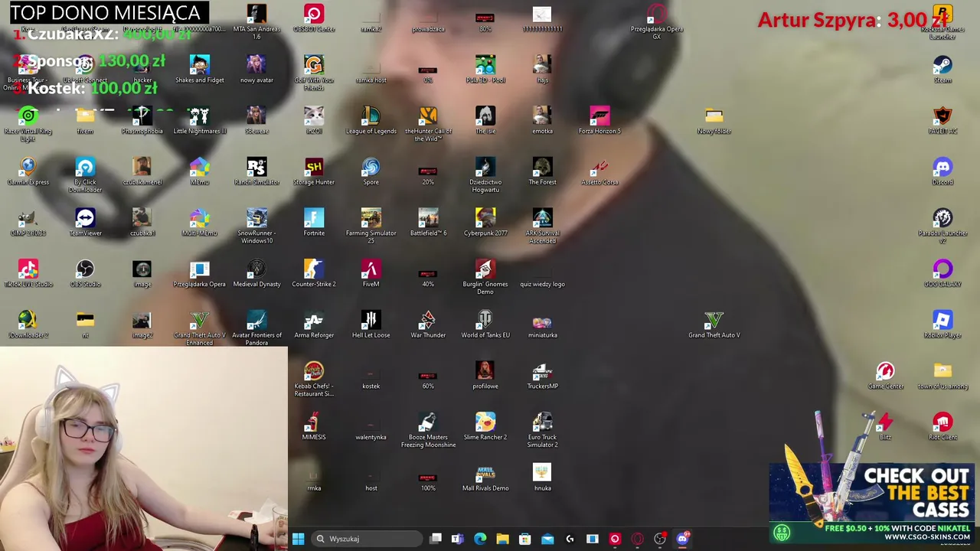Open the TruckersMP desktop shortcut

(x=542, y=376)
